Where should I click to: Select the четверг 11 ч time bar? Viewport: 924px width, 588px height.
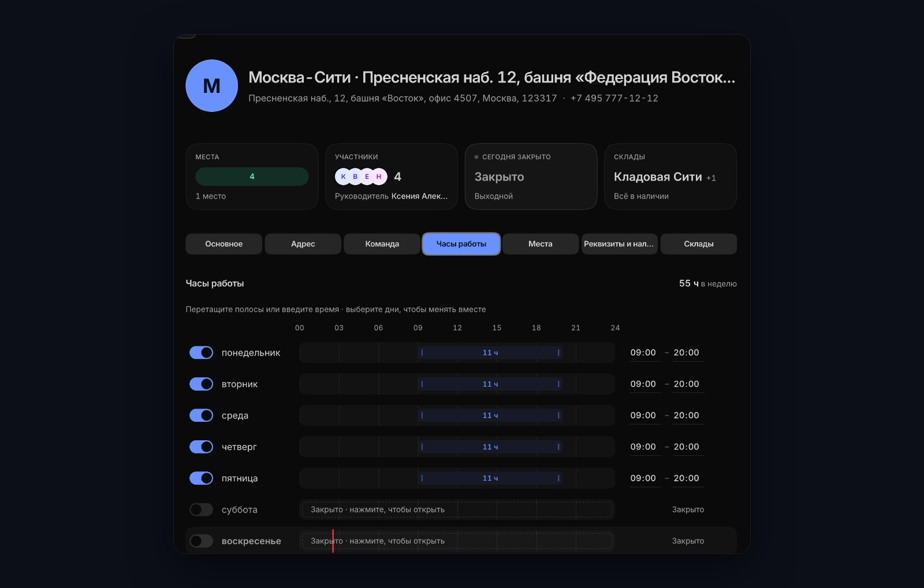tap(490, 447)
